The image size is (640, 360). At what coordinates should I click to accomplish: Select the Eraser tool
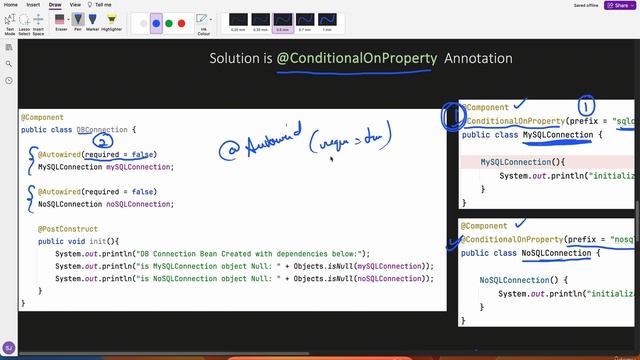[60, 22]
